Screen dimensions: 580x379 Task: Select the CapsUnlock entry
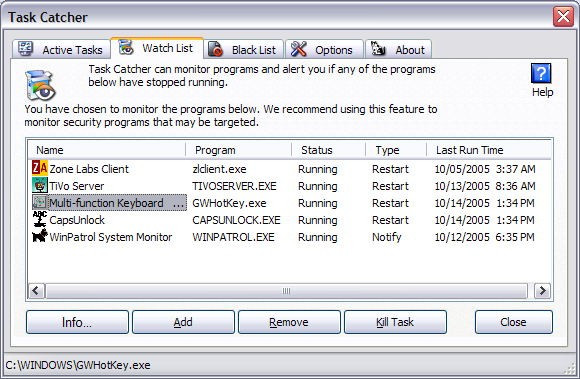[x=290, y=220]
